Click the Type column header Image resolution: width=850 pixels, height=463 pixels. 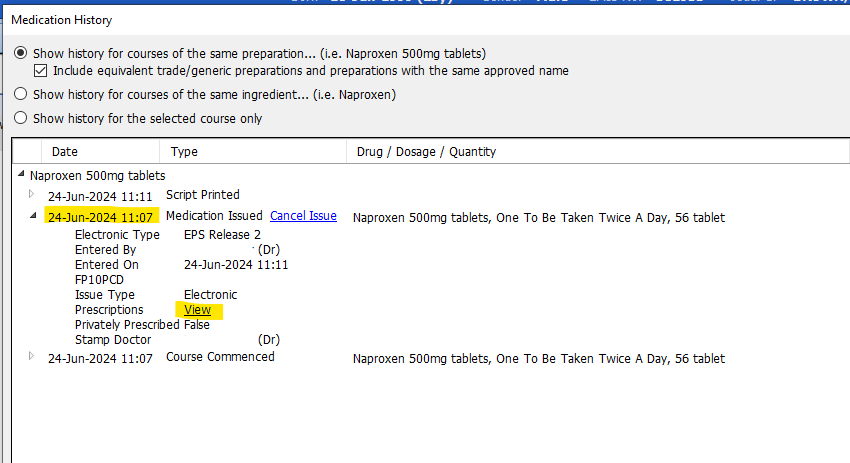[185, 152]
